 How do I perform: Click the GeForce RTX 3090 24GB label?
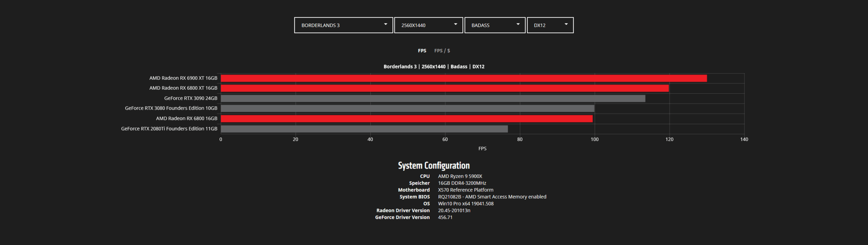tap(190, 98)
